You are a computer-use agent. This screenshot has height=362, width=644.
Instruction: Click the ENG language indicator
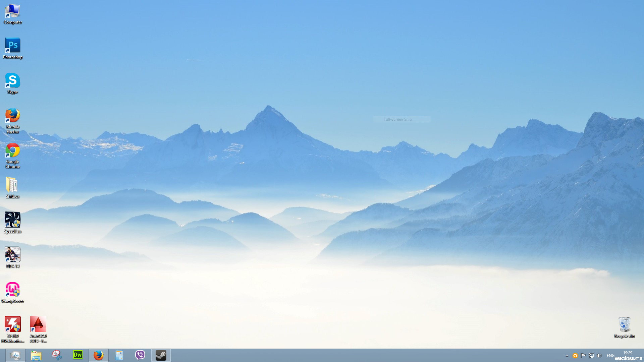click(x=610, y=356)
